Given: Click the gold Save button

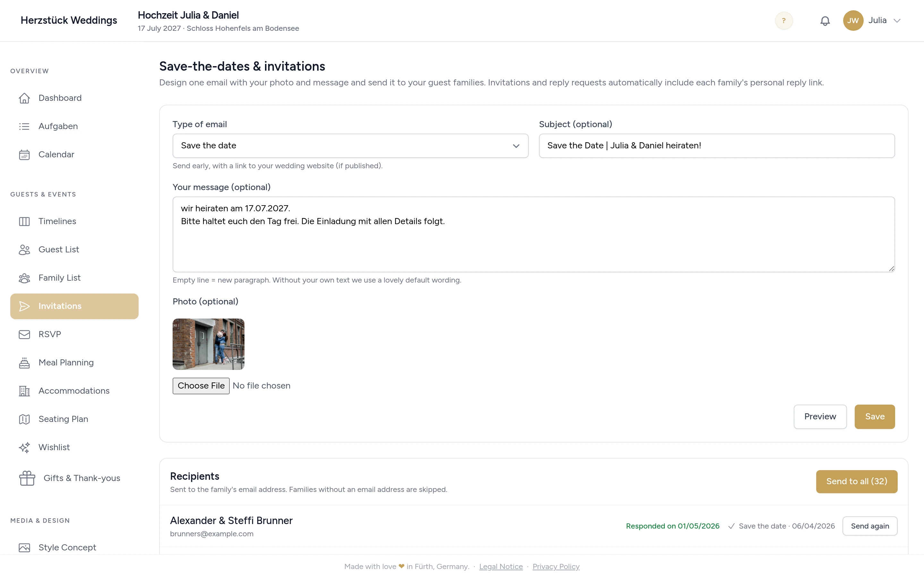Looking at the screenshot, I should tap(875, 417).
